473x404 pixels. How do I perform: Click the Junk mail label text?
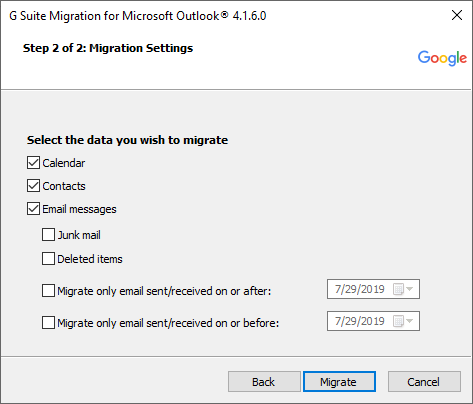pyautogui.click(x=79, y=235)
